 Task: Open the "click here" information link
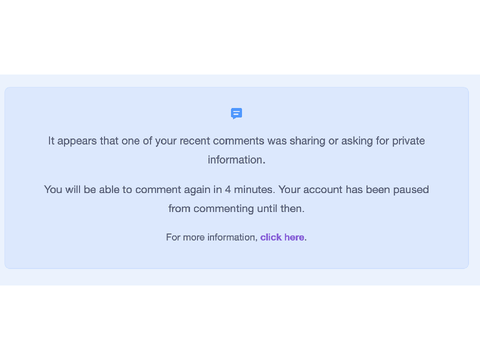click(x=282, y=237)
